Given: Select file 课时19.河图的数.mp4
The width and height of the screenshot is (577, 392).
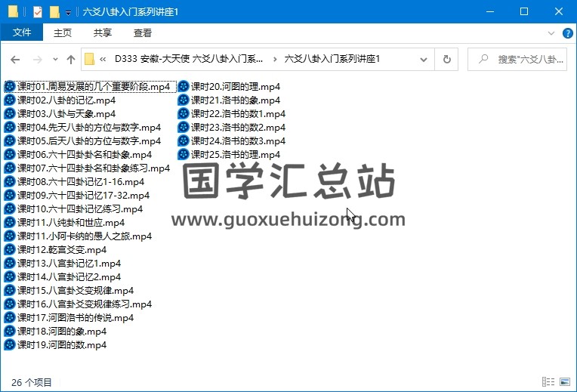Looking at the screenshot, I should pyautogui.click(x=55, y=345).
